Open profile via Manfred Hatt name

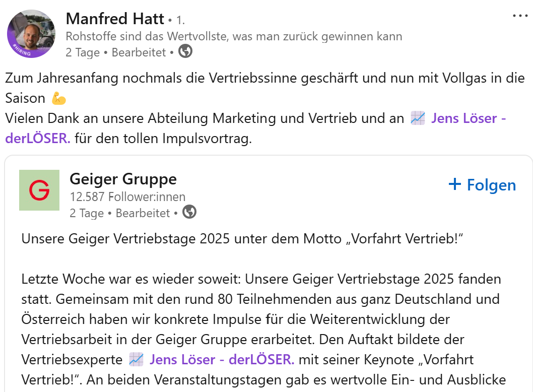tap(115, 19)
